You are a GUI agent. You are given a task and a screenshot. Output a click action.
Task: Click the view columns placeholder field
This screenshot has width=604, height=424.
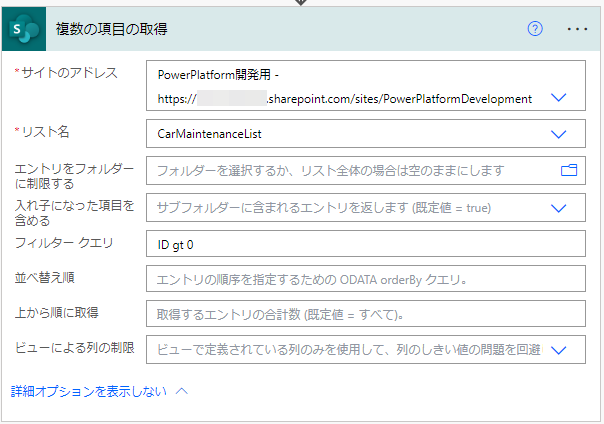pos(366,350)
